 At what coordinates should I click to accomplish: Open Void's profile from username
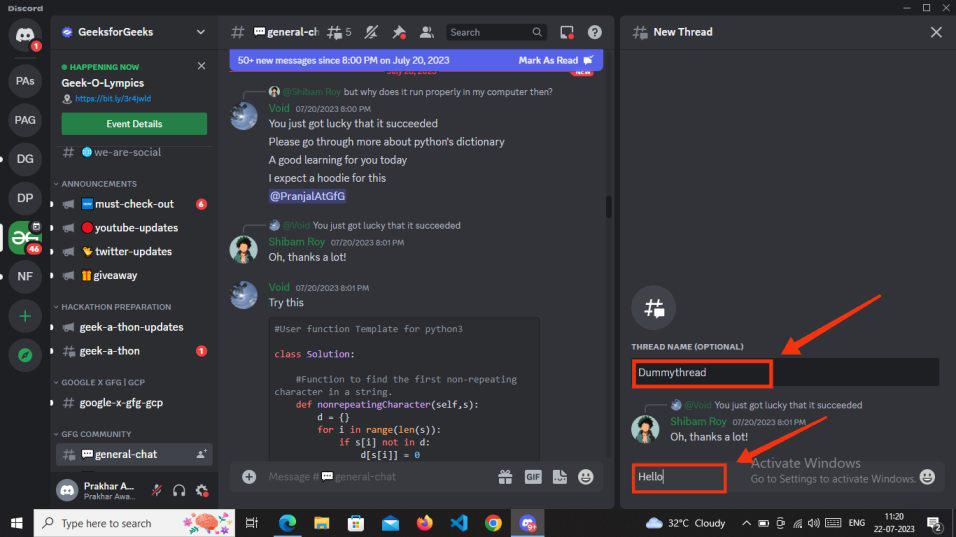pyautogui.click(x=279, y=108)
